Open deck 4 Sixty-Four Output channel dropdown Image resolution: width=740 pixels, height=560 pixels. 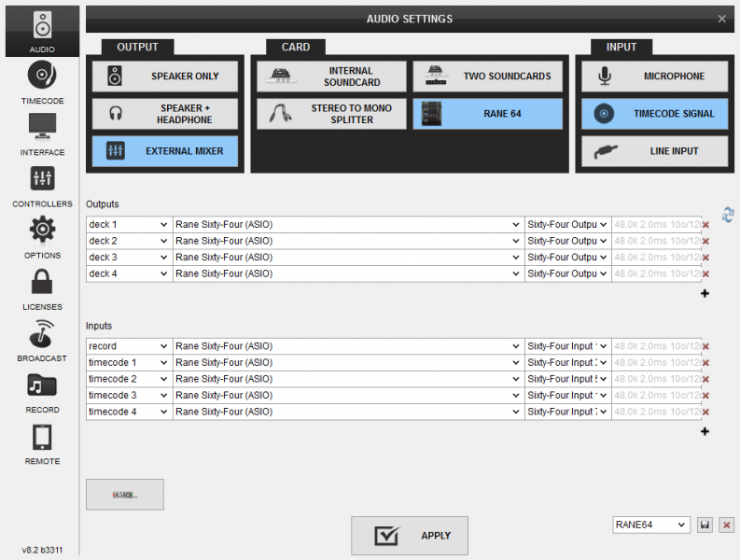[567, 273]
